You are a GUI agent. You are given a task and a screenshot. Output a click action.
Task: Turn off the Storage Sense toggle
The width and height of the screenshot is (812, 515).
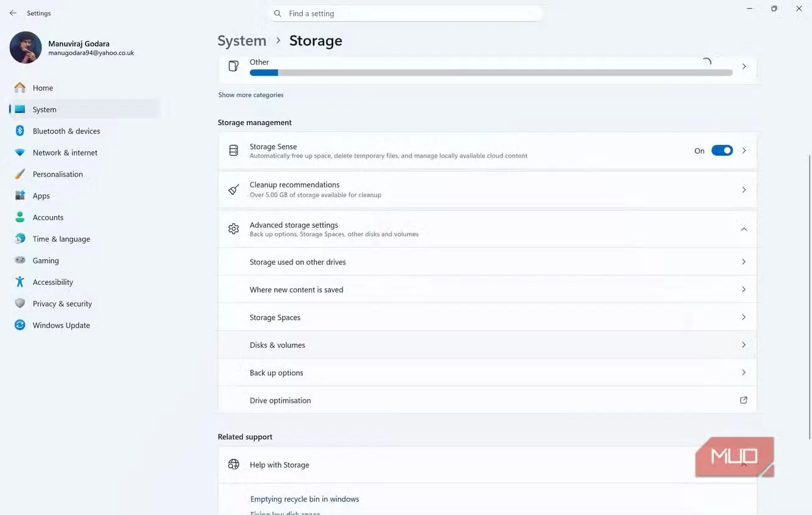pyautogui.click(x=722, y=151)
